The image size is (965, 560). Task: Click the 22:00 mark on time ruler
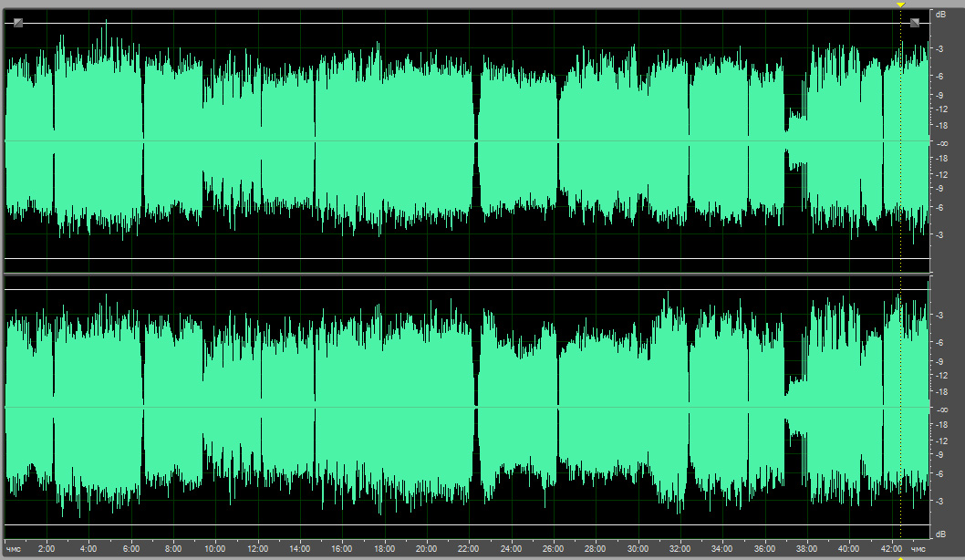pyautogui.click(x=469, y=549)
